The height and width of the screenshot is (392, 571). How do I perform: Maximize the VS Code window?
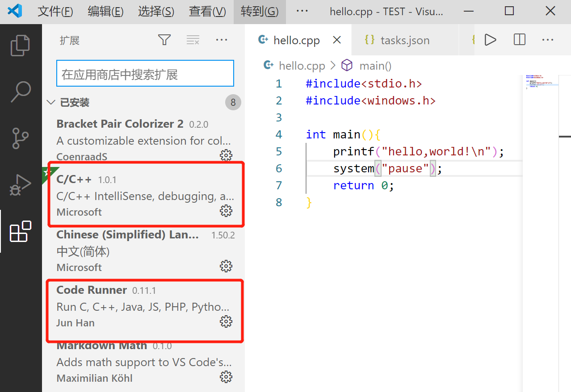coord(509,11)
